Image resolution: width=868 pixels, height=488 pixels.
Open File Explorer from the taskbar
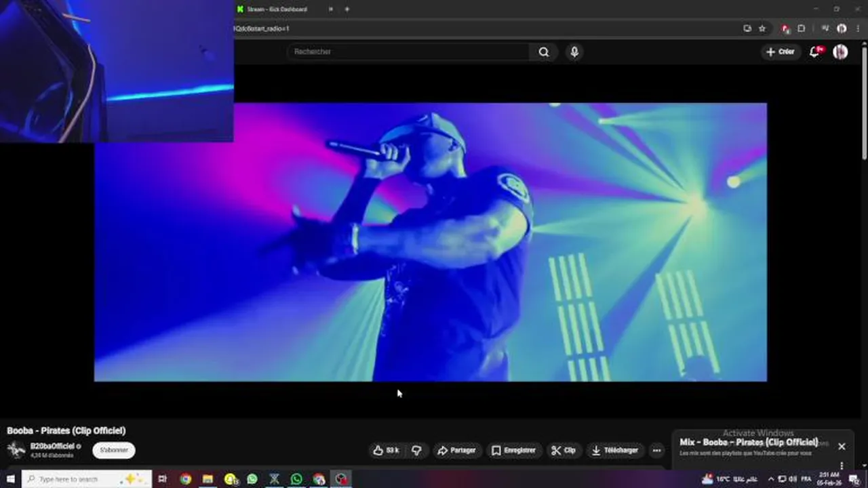[x=208, y=479]
